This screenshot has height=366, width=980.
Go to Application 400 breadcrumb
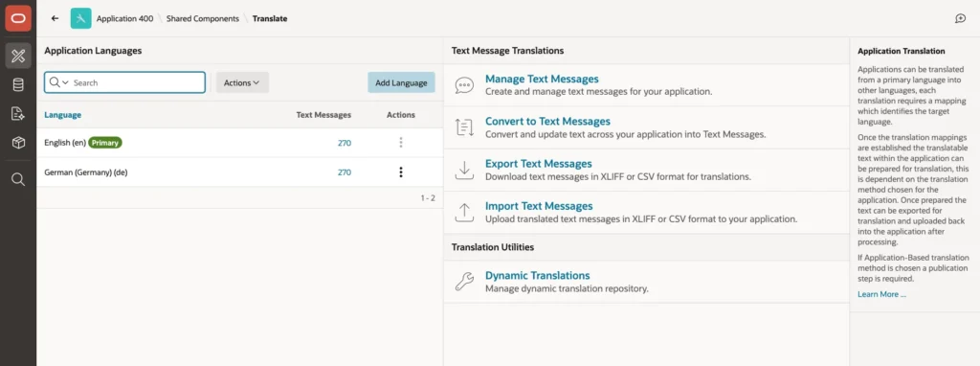pyautogui.click(x=124, y=19)
